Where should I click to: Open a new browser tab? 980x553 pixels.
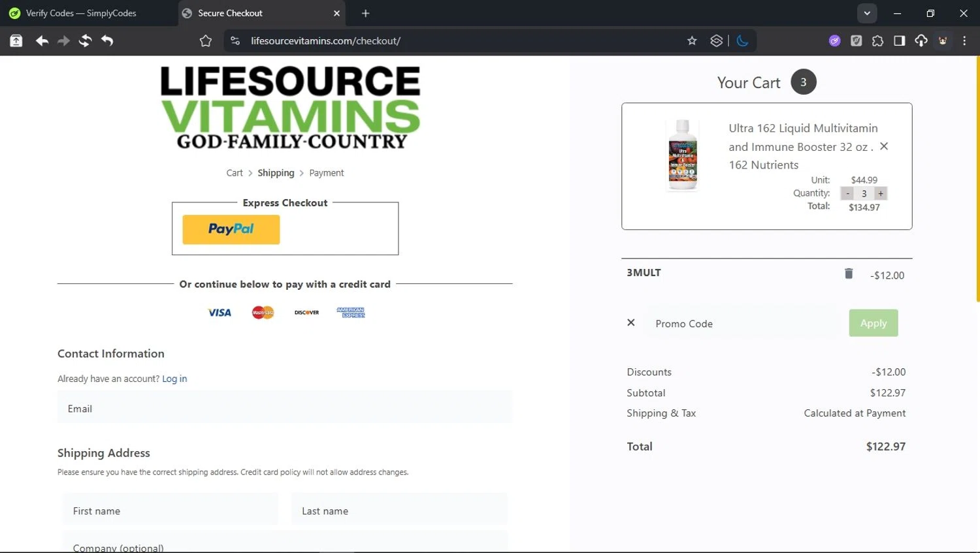[x=365, y=13]
